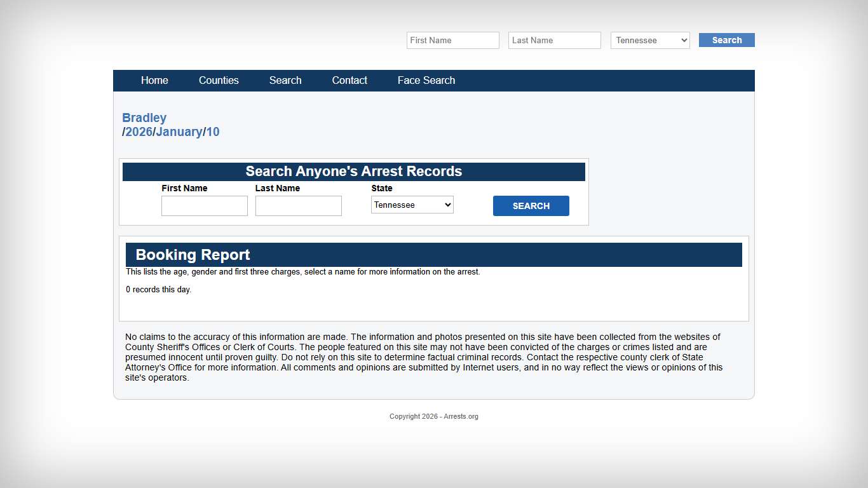The image size is (868, 488).
Task: Open the Copyright 2026 Arrests.org link
Action: 434,416
